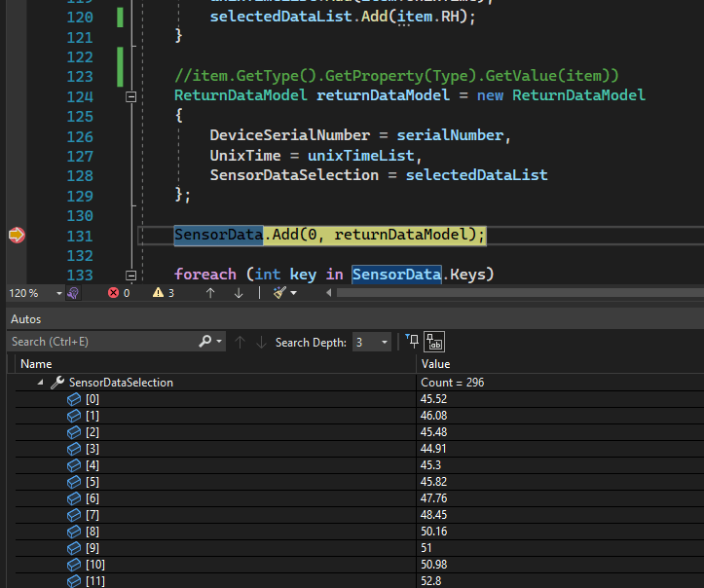This screenshot has width=704, height=588.
Task: Open the Search Depth combo box
Action: click(x=372, y=343)
